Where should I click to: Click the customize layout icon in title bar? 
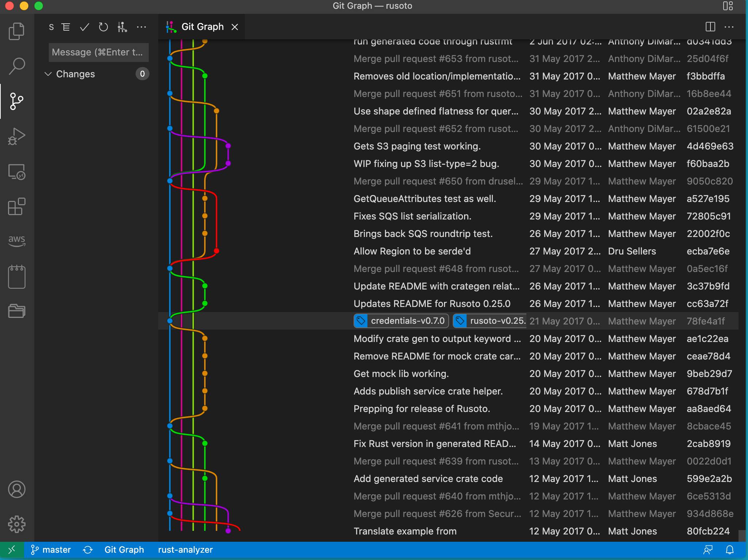[728, 6]
